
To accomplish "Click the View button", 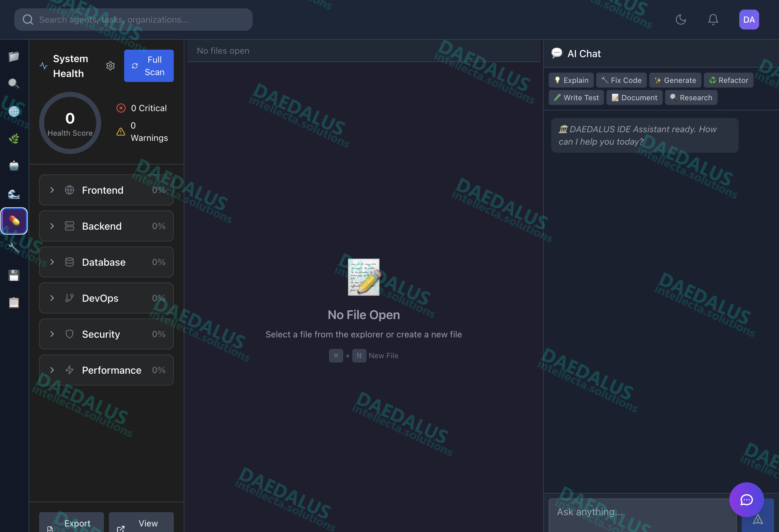I will (x=141, y=522).
